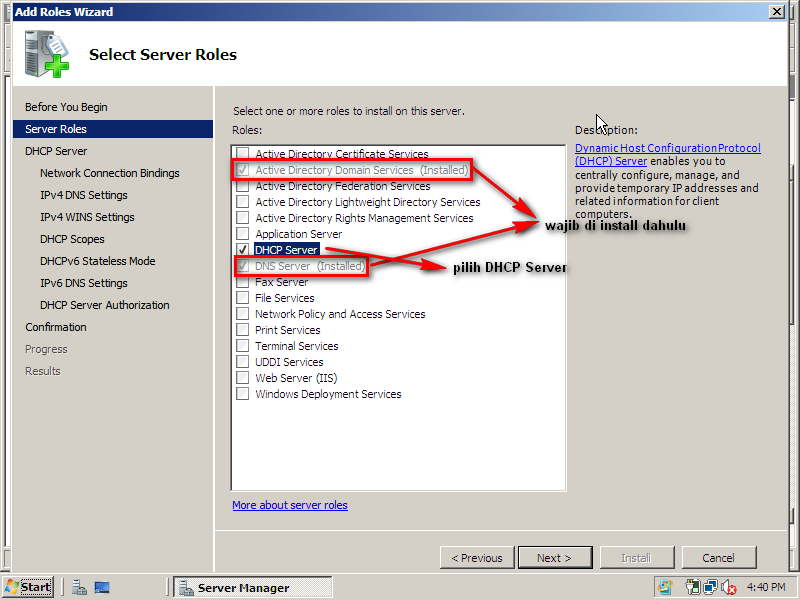Viewport: 800px width, 600px height.
Task: Click the safely remove hardware tray icon
Action: tap(693, 587)
